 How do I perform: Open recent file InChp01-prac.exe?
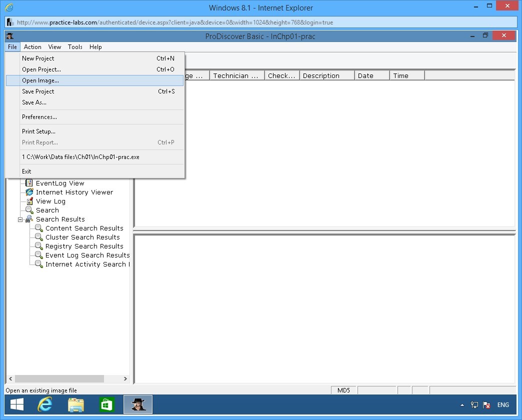coord(95,157)
